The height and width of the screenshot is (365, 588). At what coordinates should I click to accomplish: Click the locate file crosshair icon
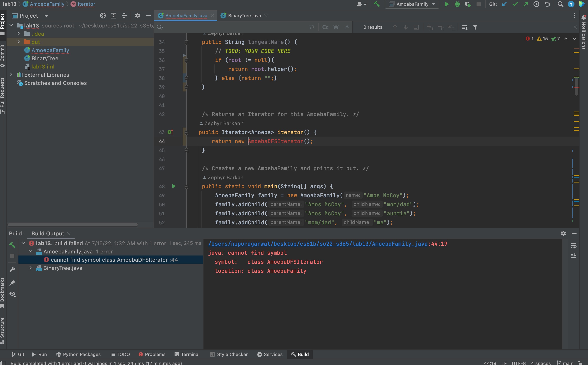(103, 16)
